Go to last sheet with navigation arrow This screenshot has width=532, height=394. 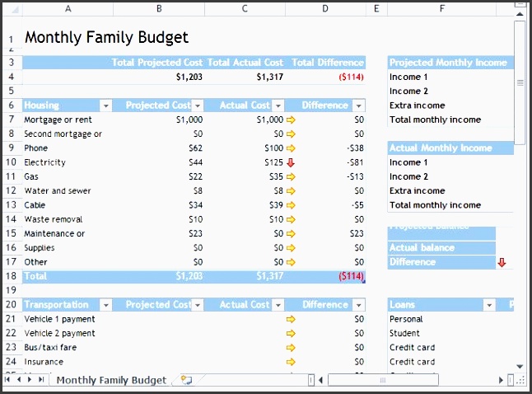pos(41,380)
